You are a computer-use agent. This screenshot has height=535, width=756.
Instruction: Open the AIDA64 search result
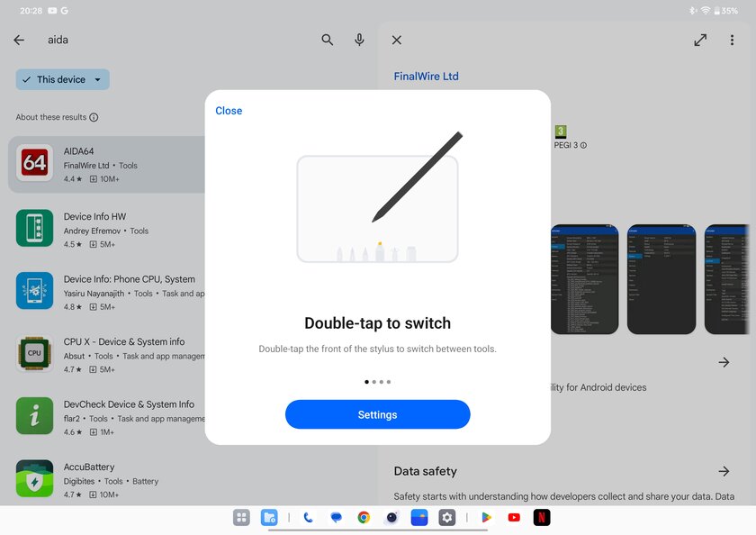point(107,165)
